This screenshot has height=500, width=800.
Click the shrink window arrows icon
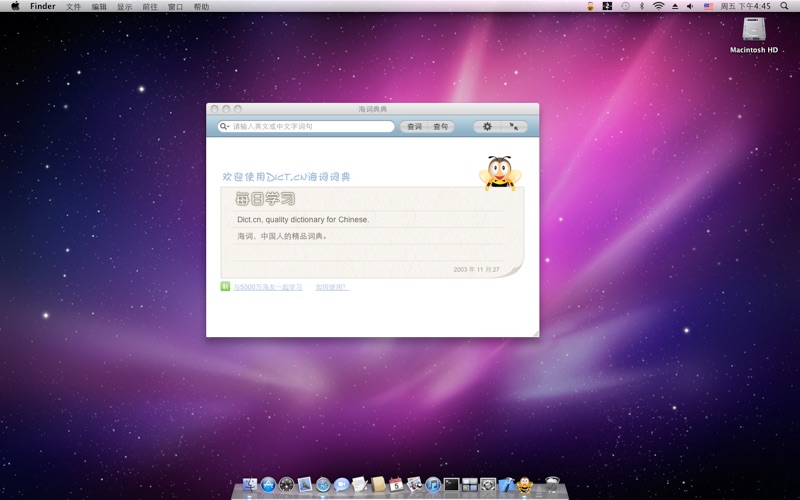coord(514,127)
